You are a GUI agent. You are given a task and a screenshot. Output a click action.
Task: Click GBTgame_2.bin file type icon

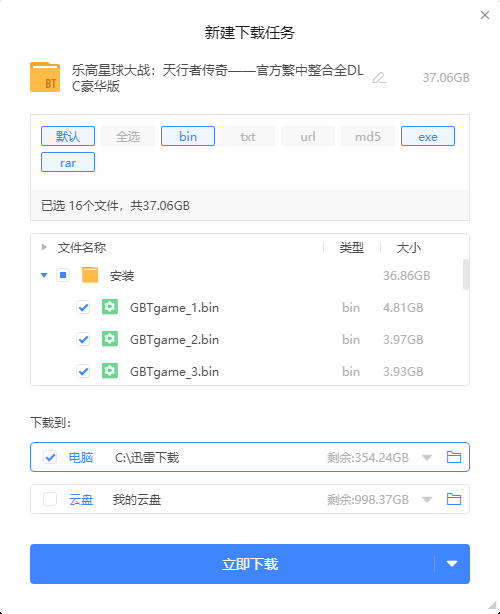(x=110, y=339)
